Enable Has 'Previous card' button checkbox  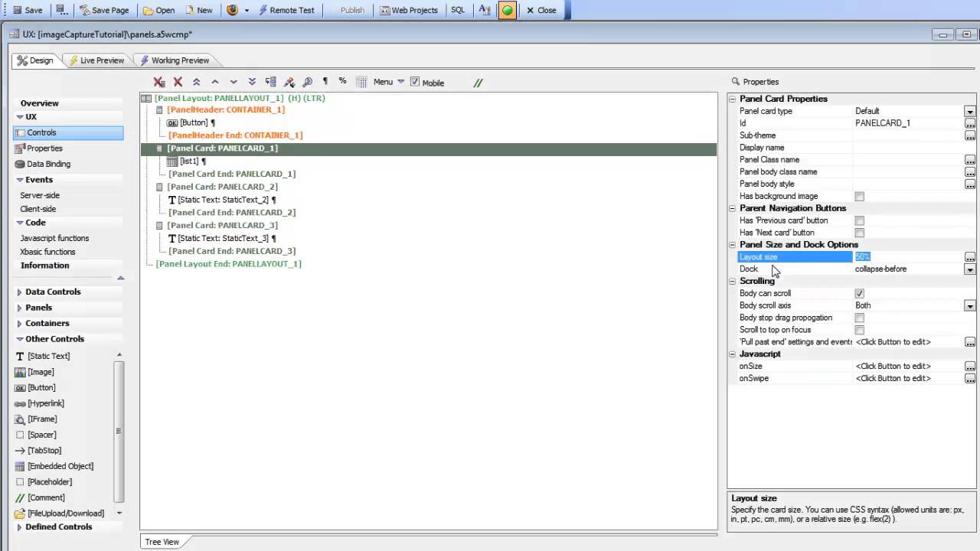coord(859,220)
